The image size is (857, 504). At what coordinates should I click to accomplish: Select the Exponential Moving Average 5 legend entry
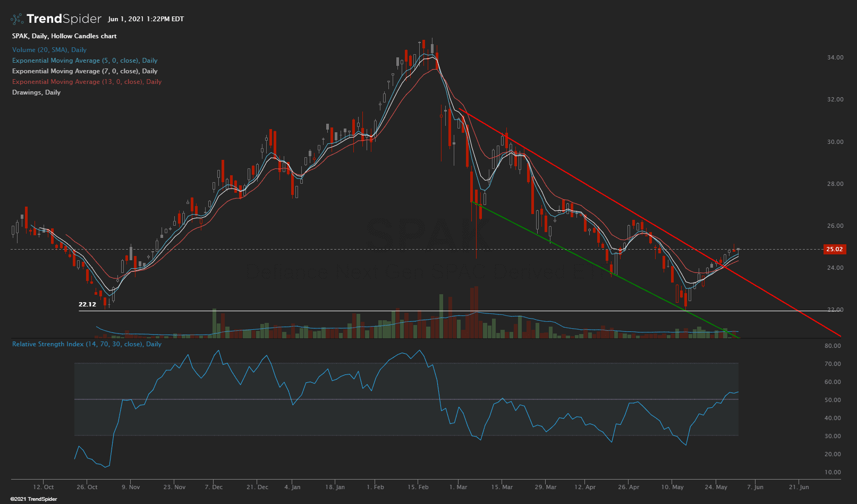(x=84, y=61)
